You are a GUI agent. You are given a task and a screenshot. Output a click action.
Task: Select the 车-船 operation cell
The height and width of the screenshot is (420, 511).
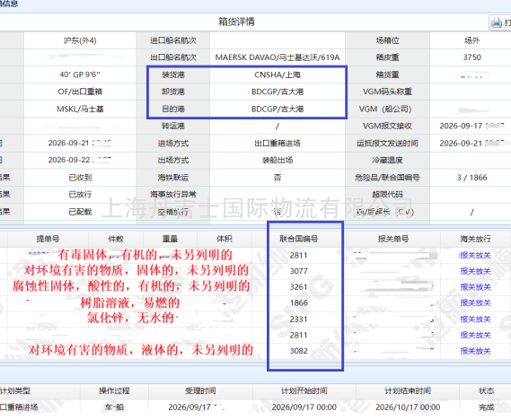[x=114, y=407]
